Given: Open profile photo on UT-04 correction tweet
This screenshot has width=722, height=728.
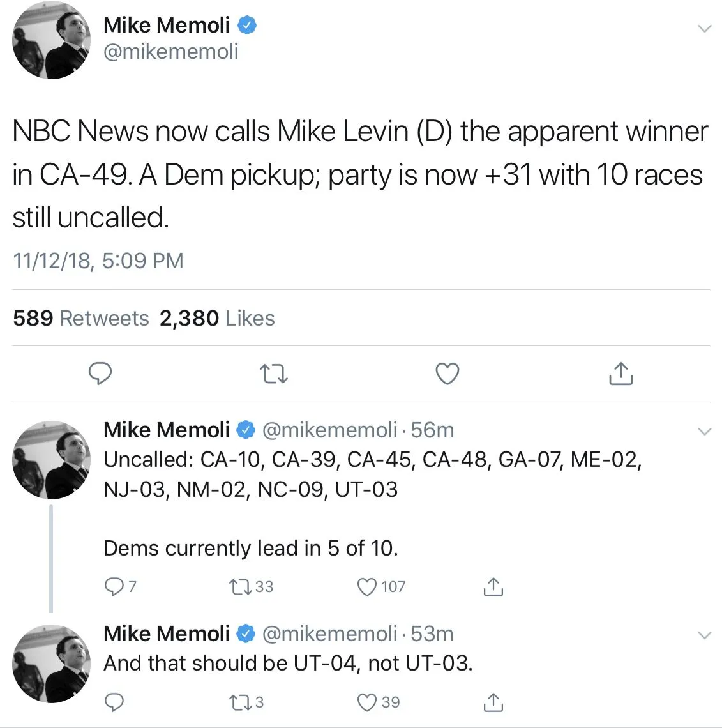Looking at the screenshot, I should 52,664.
